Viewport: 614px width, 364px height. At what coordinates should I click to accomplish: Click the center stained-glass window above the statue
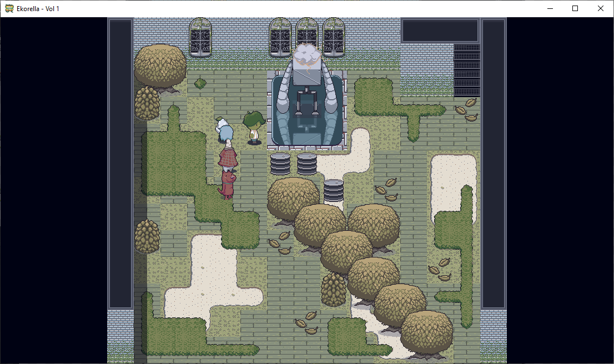[x=306, y=33]
